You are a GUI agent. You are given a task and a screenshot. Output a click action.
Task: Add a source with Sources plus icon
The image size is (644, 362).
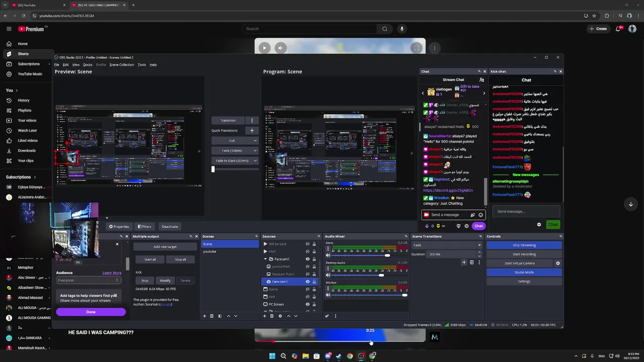tap(265, 316)
